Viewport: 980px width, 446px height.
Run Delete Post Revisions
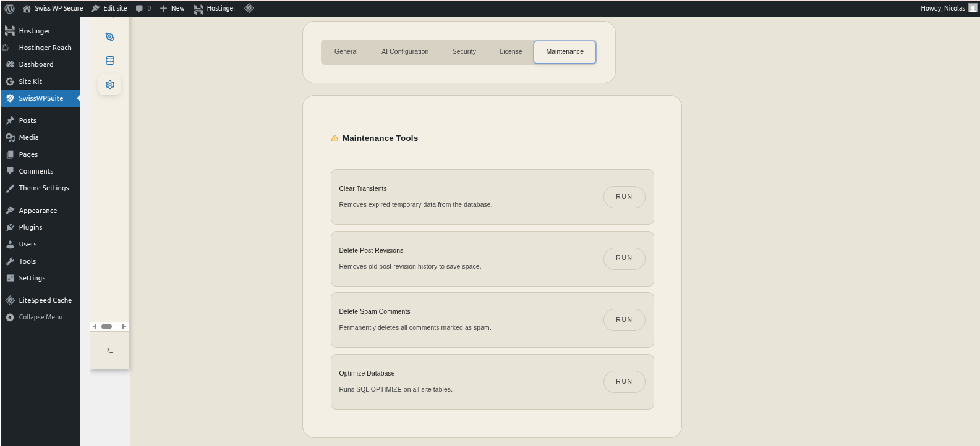pos(624,258)
